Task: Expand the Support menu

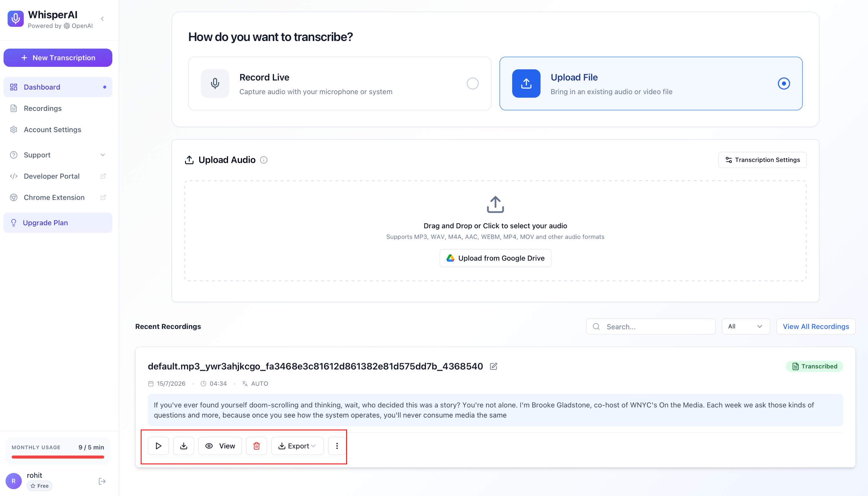Action: click(x=58, y=155)
